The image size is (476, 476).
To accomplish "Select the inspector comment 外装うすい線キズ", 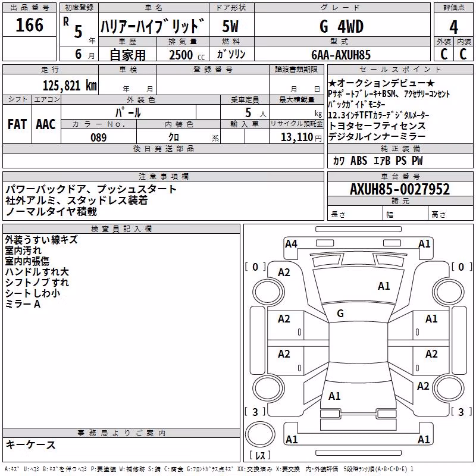I will pos(41,240).
